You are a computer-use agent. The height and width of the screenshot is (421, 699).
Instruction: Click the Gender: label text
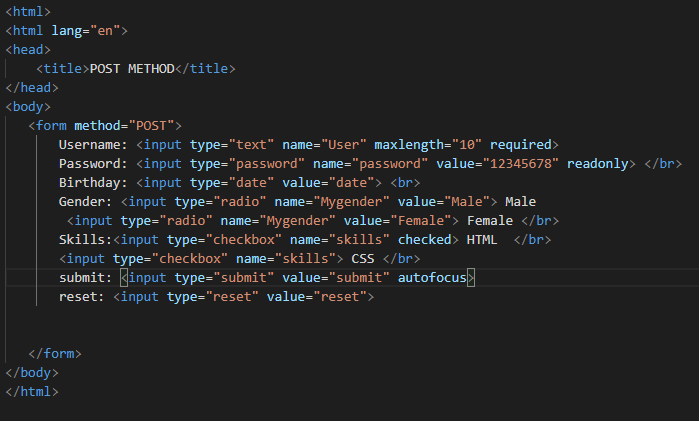86,202
